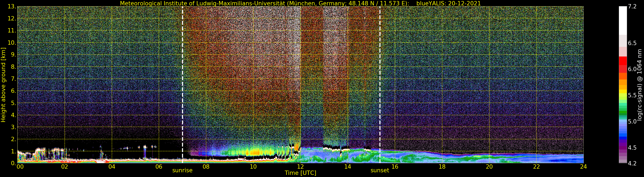644x177 pixels.
Task: Click the '20' tick on the time axis
Action: click(x=489, y=167)
